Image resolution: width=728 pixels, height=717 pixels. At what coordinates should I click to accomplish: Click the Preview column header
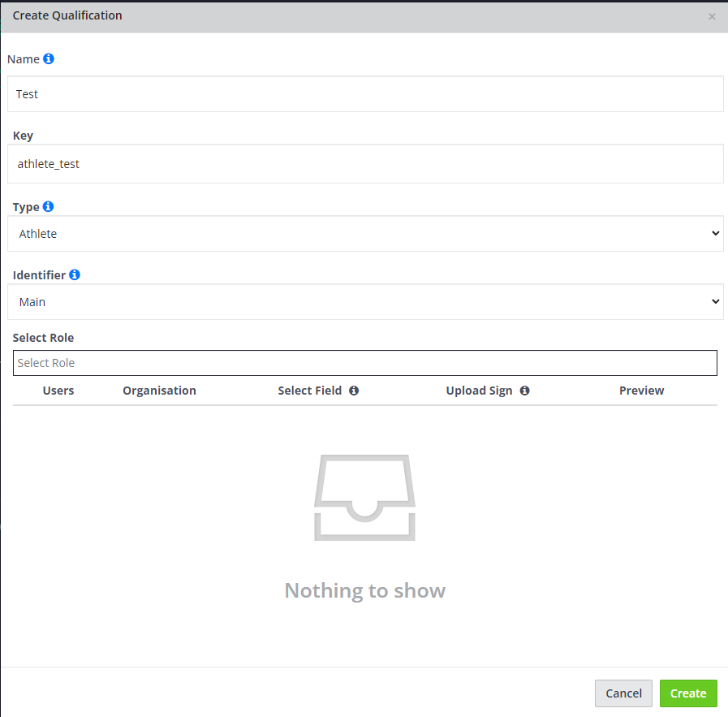tap(642, 391)
